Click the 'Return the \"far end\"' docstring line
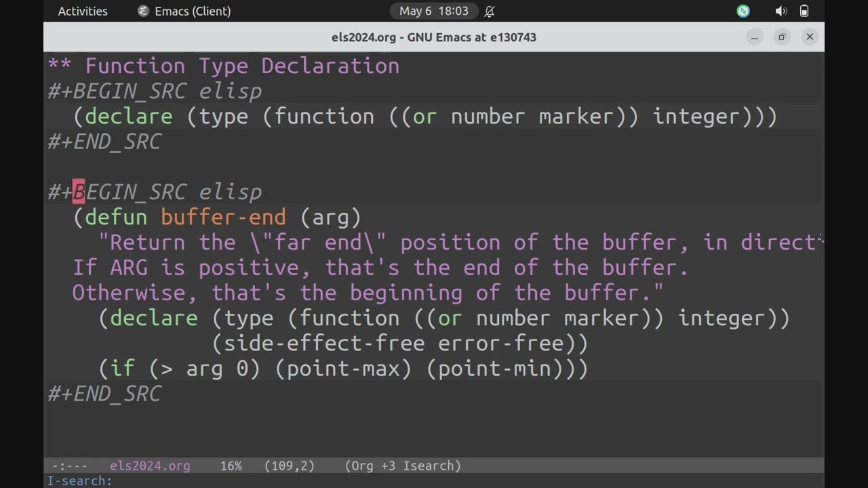 pyautogui.click(x=460, y=243)
